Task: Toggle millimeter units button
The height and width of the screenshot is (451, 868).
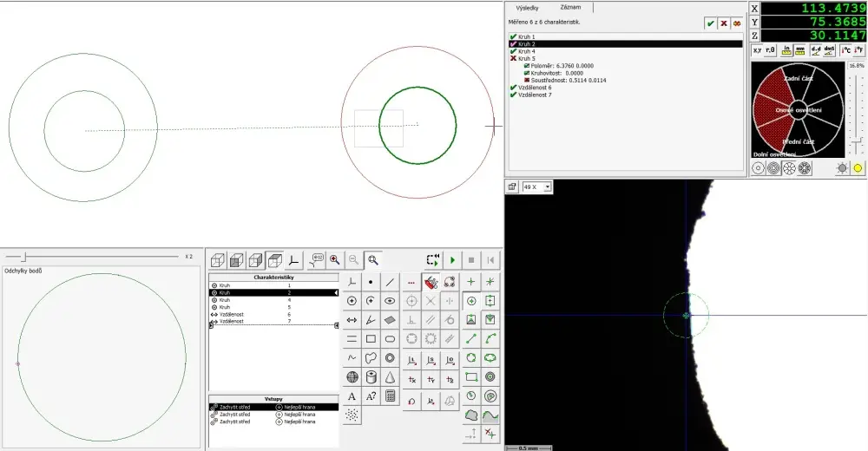Action: click(800, 50)
